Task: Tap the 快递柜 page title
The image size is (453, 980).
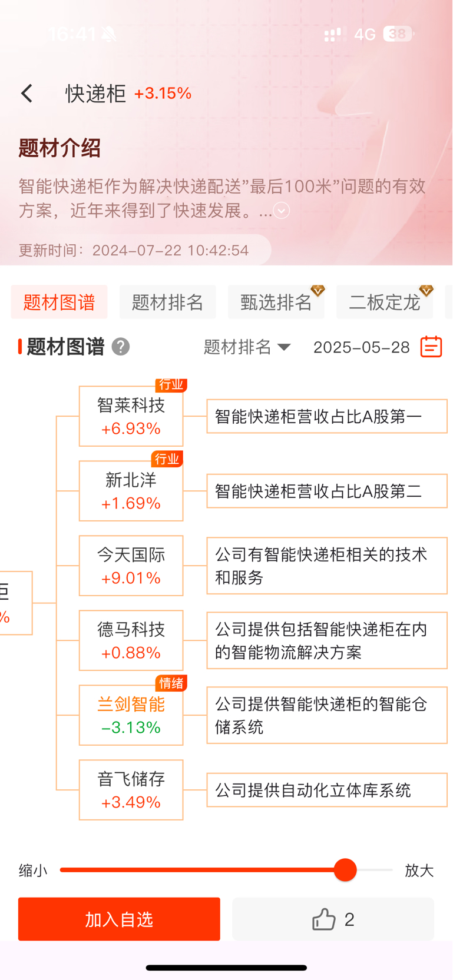Action: (x=95, y=94)
